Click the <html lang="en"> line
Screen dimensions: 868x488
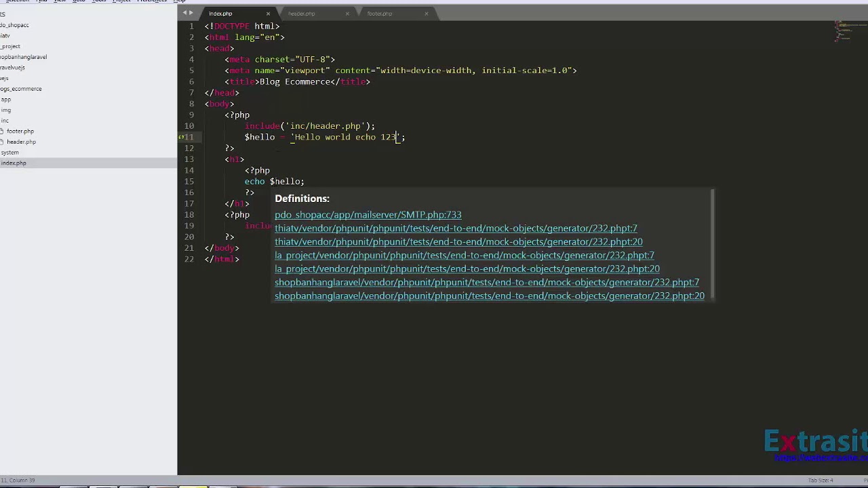245,37
